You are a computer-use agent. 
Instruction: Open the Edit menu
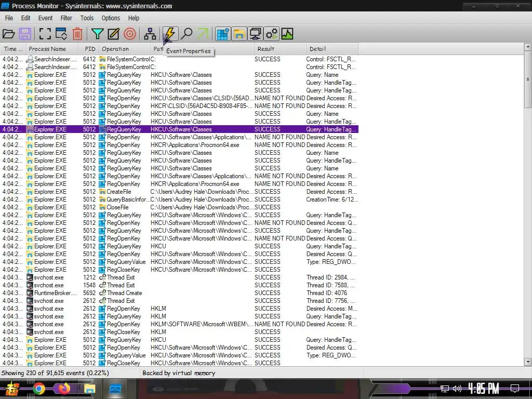click(26, 18)
